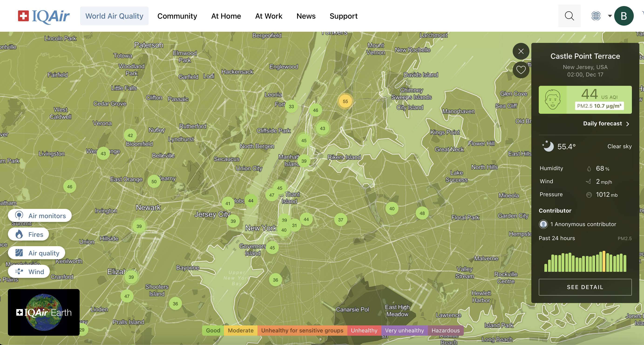Open the B user profile avatar

click(624, 16)
